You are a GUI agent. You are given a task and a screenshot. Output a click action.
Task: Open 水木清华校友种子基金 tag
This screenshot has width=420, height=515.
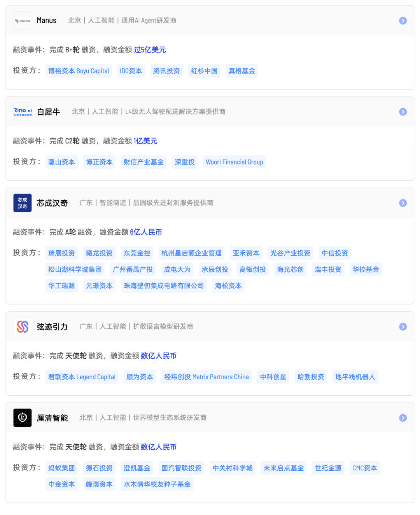[x=157, y=485]
